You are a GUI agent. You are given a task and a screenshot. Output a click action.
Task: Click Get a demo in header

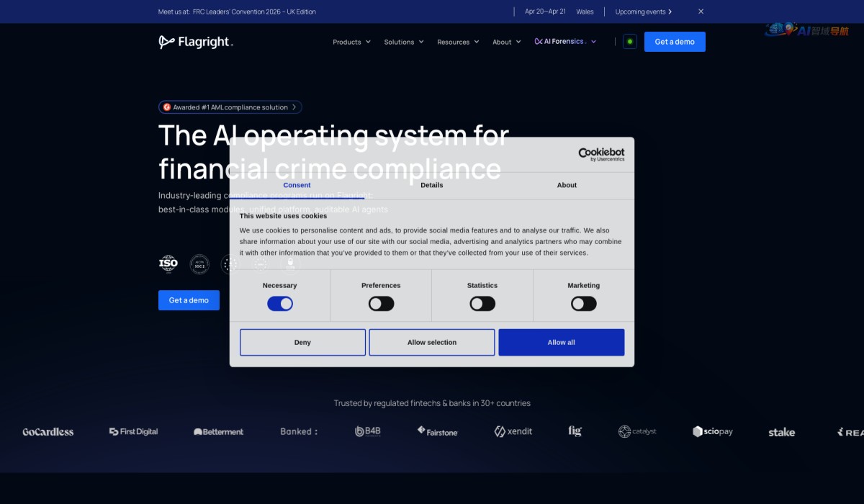(x=675, y=42)
